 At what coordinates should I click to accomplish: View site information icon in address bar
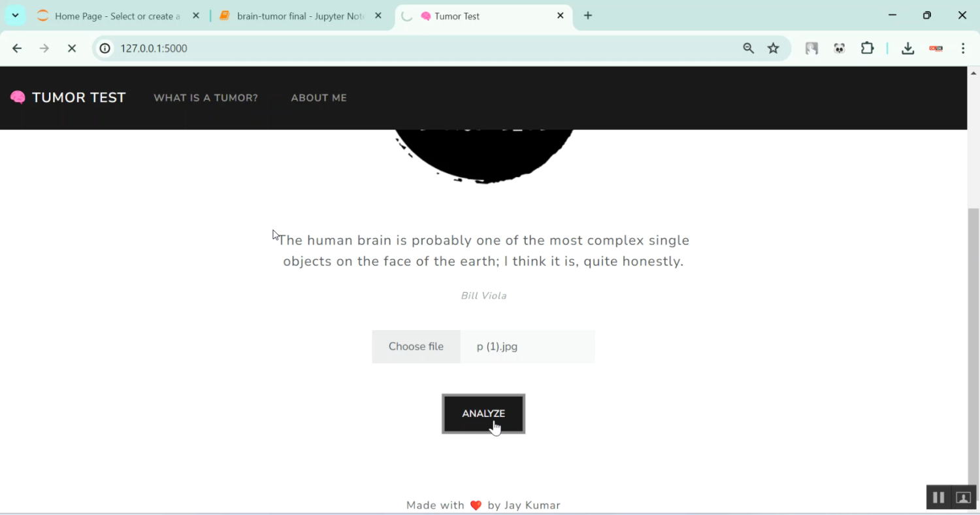105,48
